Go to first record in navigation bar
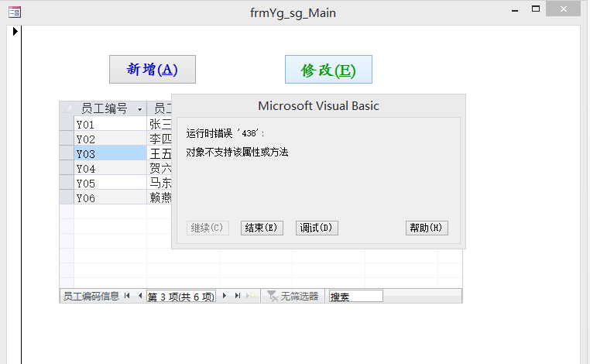Image resolution: width=590 pixels, height=364 pixels. 127,296
